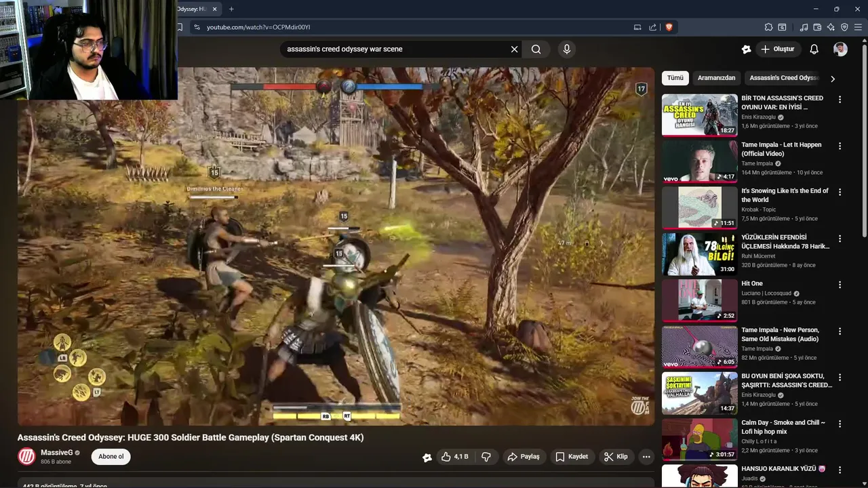
Task: Open the account avatar menu
Action: [840, 49]
